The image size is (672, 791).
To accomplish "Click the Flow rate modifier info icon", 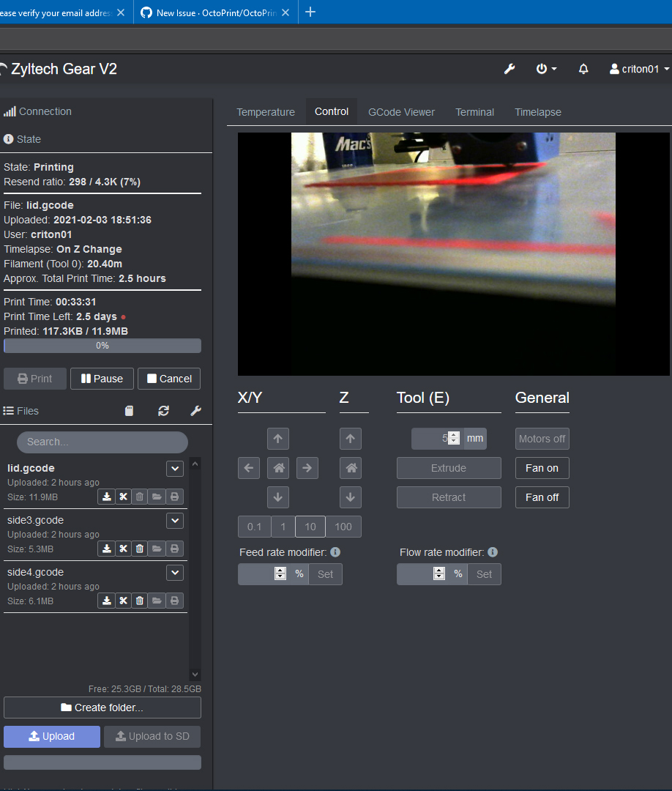I will [x=493, y=552].
